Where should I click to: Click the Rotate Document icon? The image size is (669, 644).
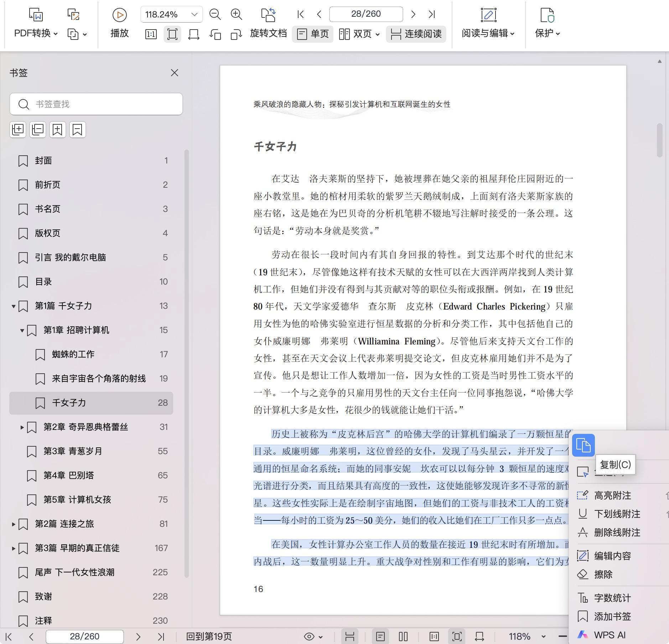coord(268,15)
